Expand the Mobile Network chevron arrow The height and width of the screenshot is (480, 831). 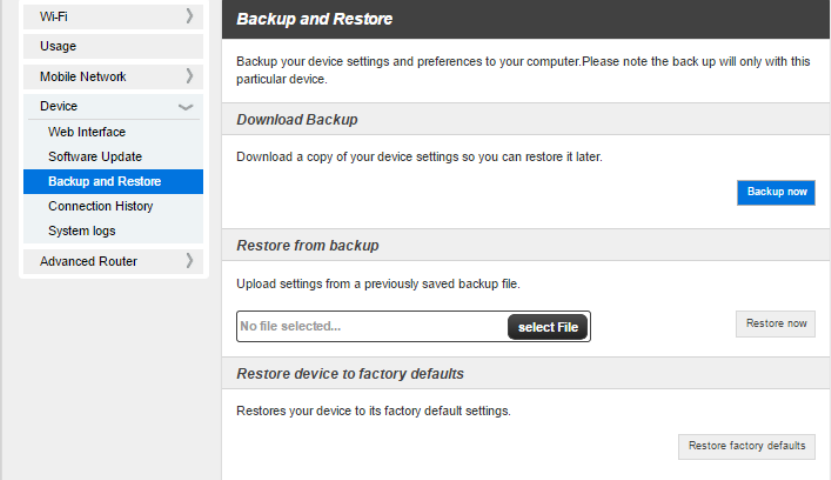(189, 76)
